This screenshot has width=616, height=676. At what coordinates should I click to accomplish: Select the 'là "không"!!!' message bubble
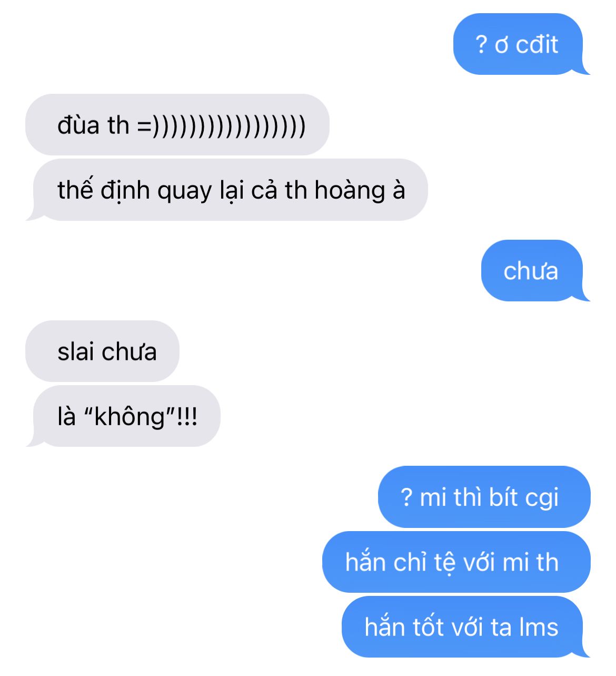(124, 416)
